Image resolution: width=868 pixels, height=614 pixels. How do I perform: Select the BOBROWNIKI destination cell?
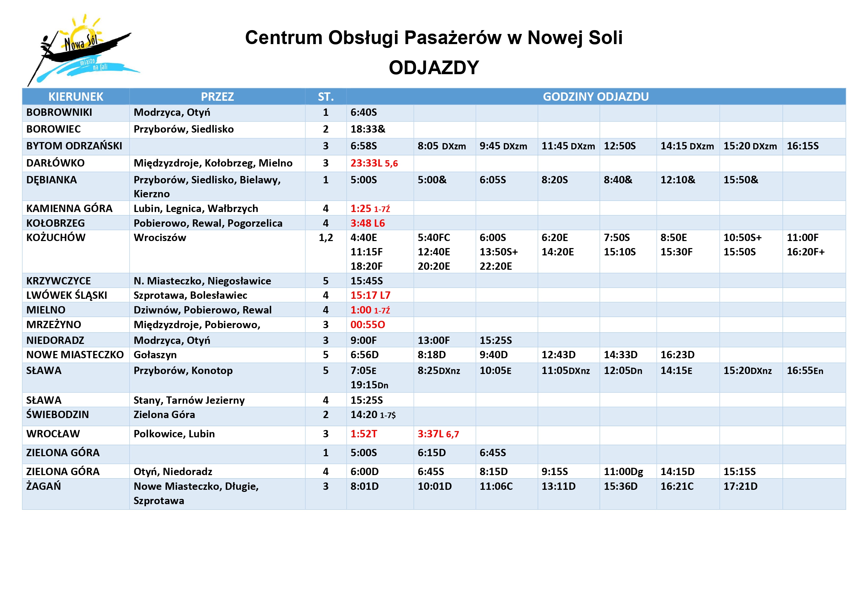tap(59, 113)
